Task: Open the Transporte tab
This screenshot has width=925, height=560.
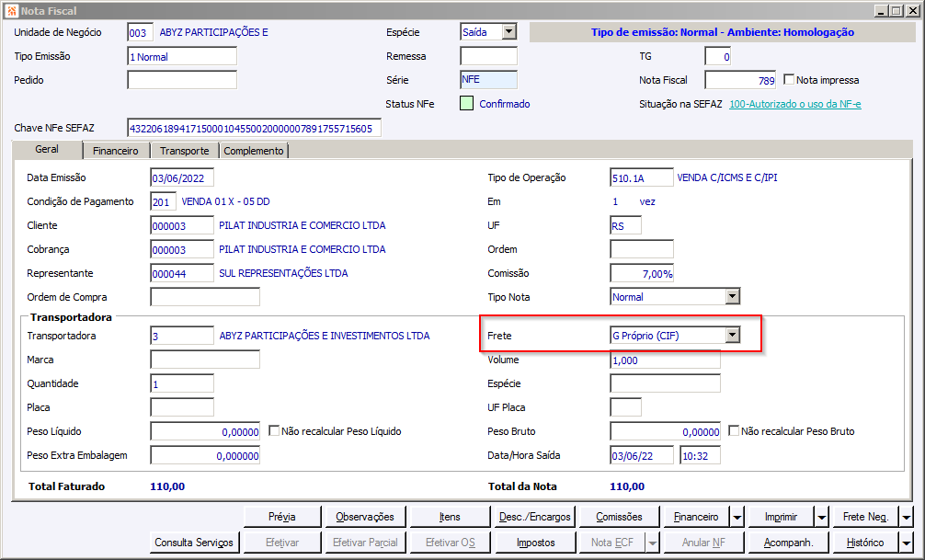Action: click(185, 151)
